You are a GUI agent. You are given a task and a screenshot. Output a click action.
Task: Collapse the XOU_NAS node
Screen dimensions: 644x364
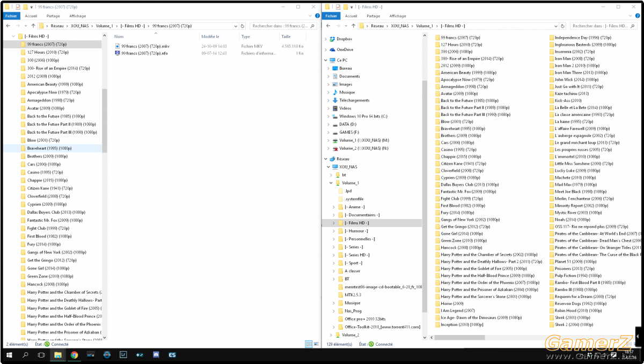328,167
